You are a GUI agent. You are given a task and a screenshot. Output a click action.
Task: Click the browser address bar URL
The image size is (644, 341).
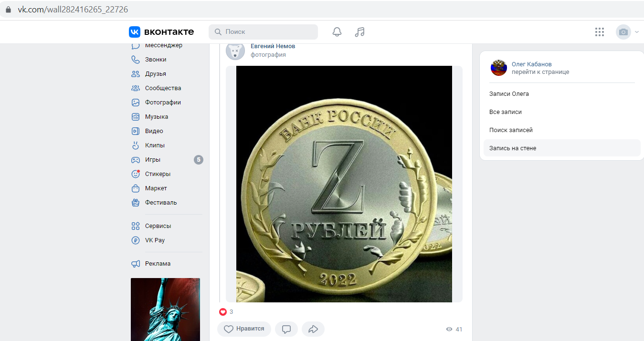tap(73, 10)
